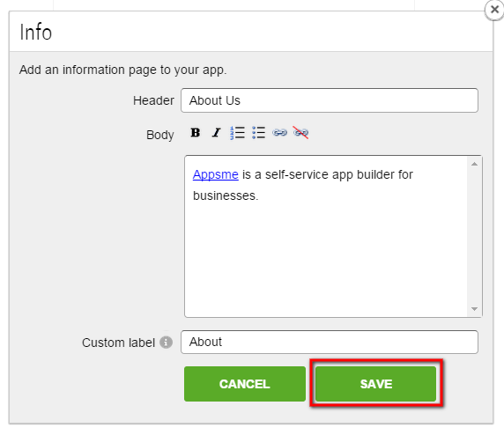Screen dimensions: 504x435
Task: Insert a numbered list
Action: 238,133
